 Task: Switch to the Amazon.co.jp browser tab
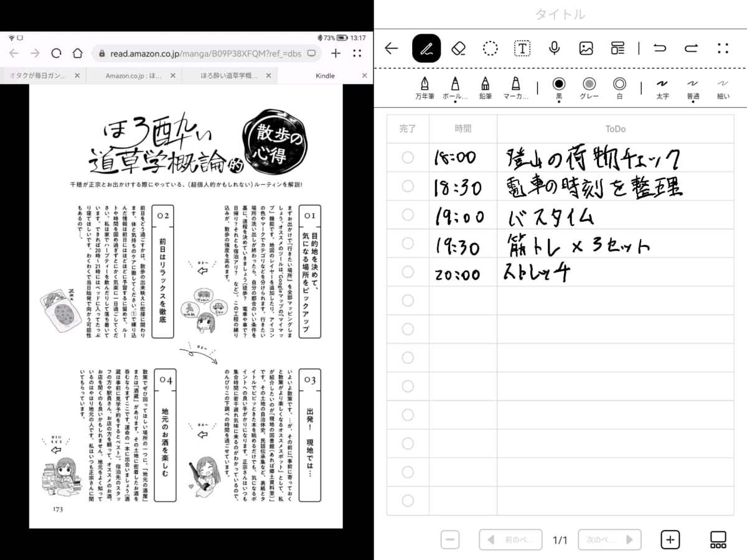point(134,76)
